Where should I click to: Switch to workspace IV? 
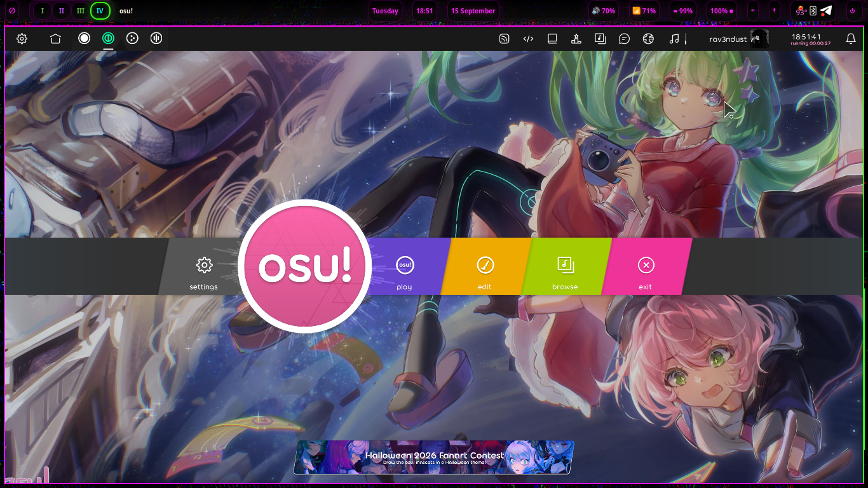point(100,11)
